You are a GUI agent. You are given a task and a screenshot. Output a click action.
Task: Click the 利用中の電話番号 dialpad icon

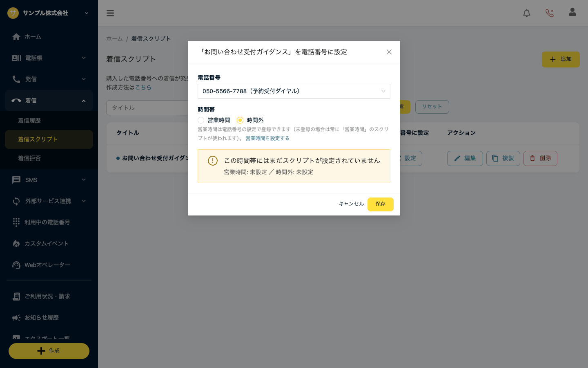pos(16,222)
